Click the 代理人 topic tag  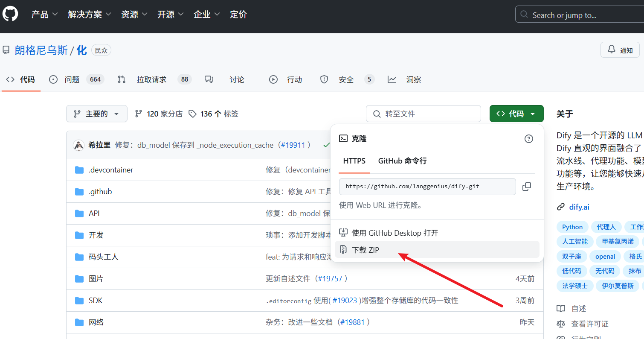606,227
